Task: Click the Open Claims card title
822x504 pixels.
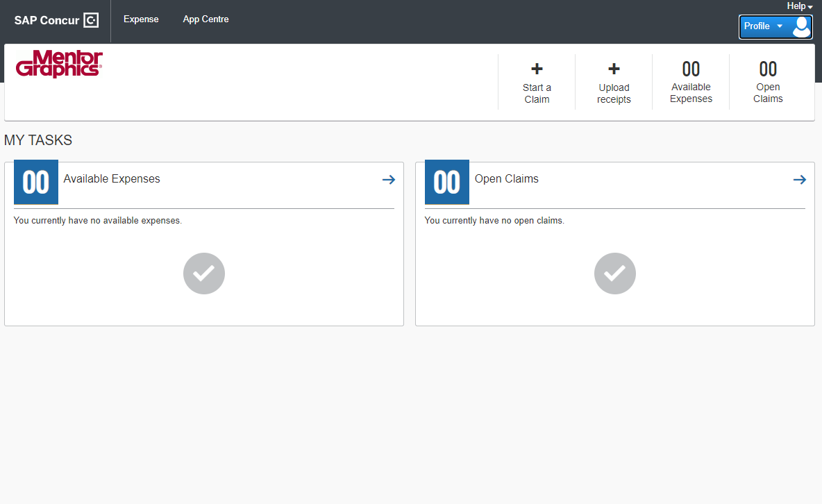Action: point(506,179)
